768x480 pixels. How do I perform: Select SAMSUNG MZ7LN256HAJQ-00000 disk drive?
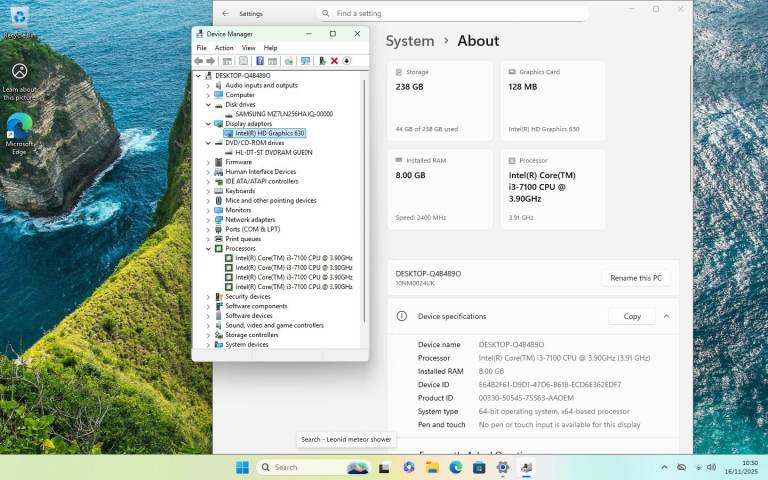click(x=284, y=114)
